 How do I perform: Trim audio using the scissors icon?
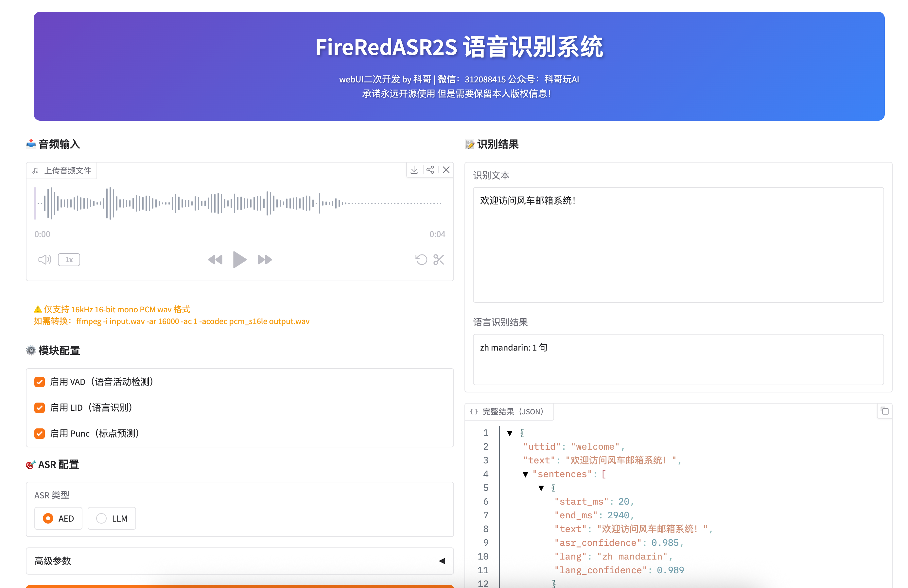coord(439,260)
